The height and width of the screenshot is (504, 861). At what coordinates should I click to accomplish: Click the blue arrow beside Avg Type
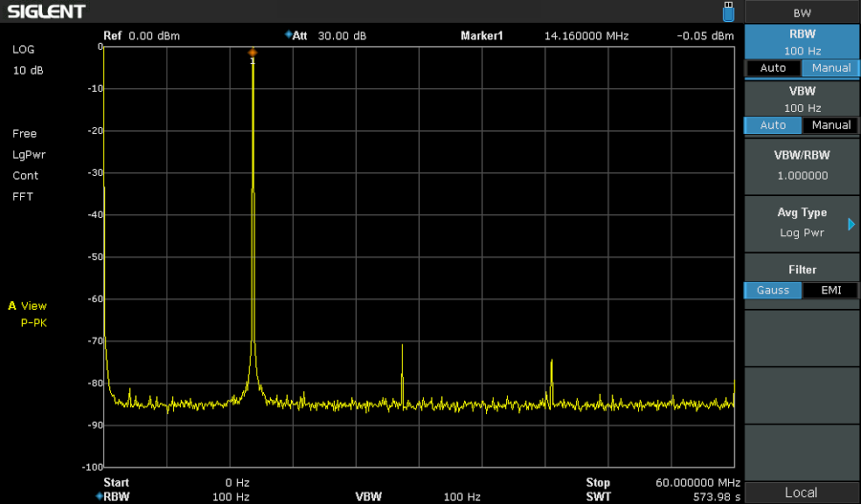851,224
